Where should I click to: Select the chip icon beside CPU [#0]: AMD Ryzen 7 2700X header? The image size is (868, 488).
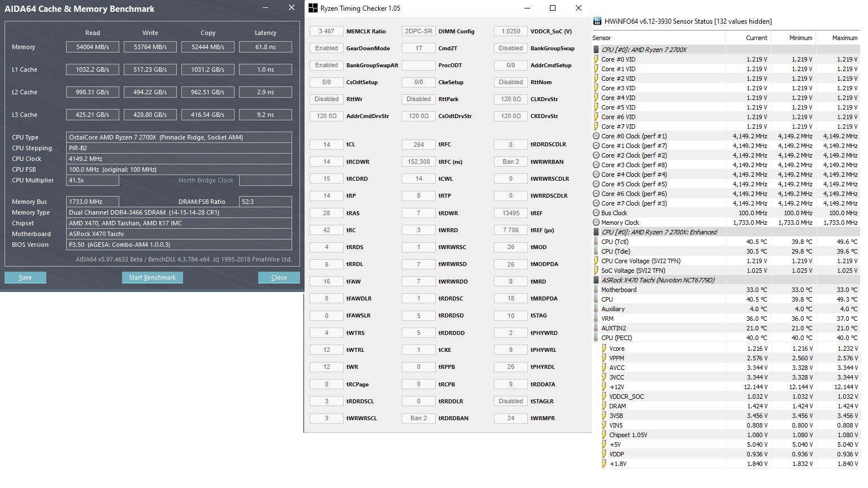click(596, 50)
